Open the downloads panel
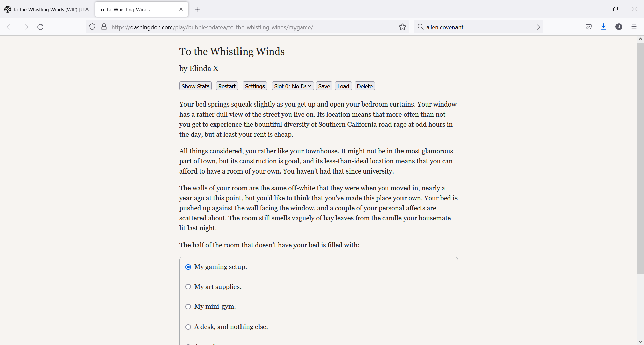The image size is (644, 345). [604, 27]
